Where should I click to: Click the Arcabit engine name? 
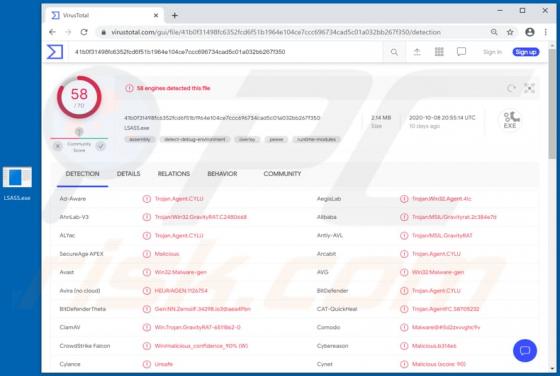coord(326,254)
